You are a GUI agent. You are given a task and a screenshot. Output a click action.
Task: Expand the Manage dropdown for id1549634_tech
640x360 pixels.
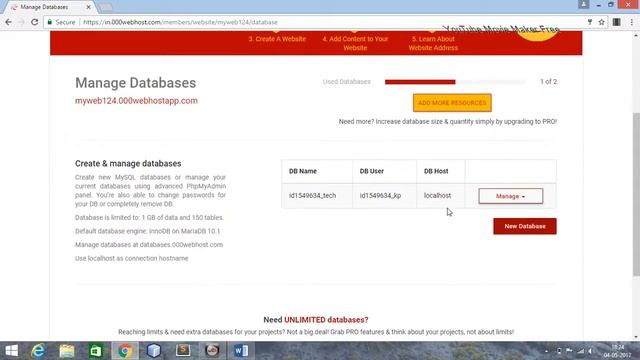(x=511, y=196)
